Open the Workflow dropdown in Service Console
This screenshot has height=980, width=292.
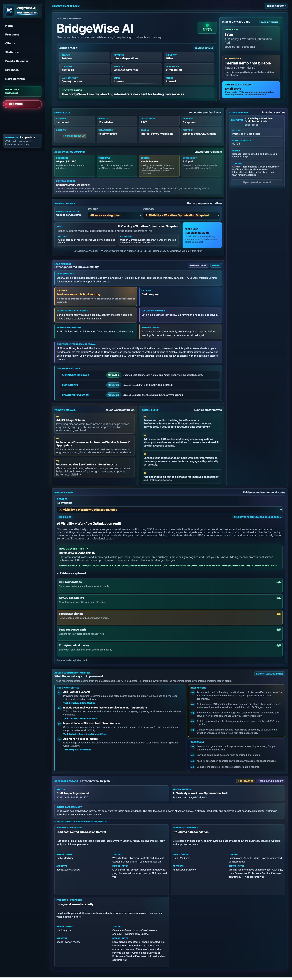(x=182, y=215)
